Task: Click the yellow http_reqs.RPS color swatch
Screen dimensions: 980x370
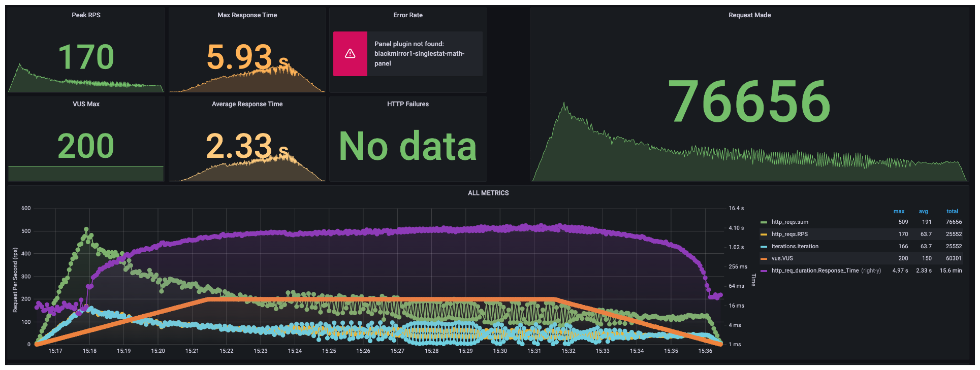Action: [x=764, y=234]
